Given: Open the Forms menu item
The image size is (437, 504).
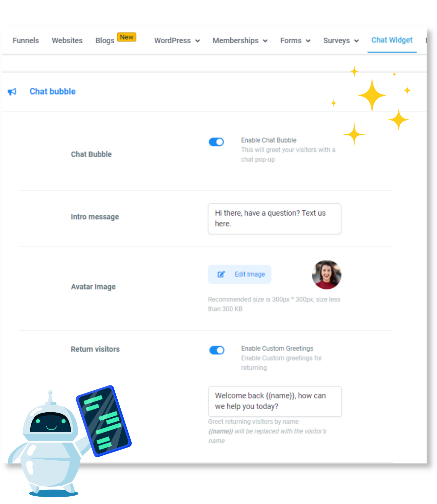Looking at the screenshot, I should tap(291, 41).
